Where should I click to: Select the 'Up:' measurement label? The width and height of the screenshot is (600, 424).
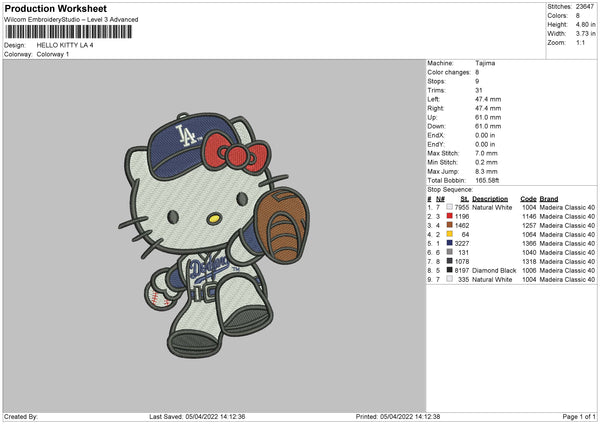[x=432, y=117]
